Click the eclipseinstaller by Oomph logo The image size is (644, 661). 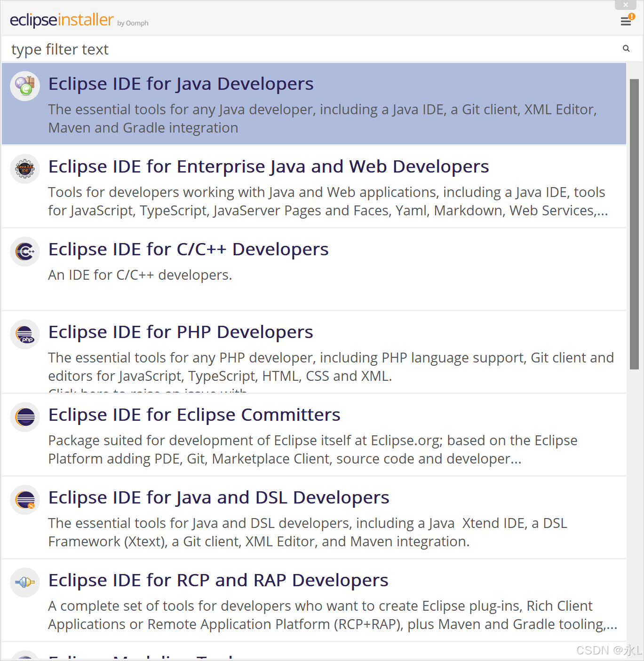[x=62, y=20]
